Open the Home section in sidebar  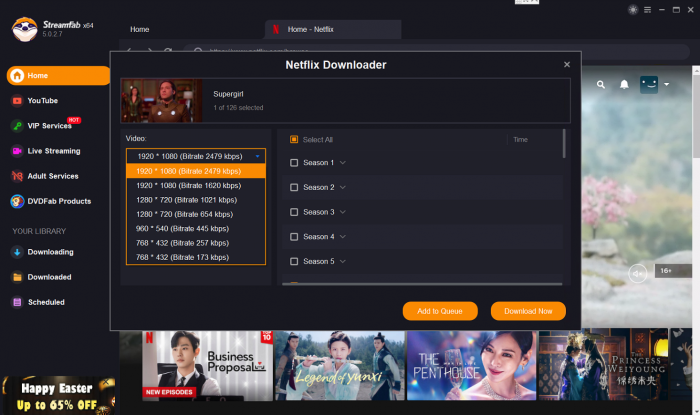click(x=58, y=75)
